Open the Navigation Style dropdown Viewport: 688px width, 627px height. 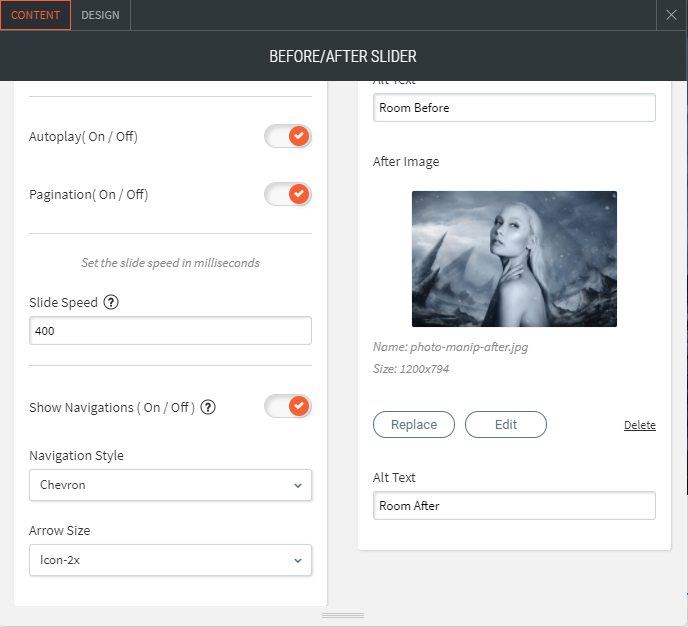(170, 485)
